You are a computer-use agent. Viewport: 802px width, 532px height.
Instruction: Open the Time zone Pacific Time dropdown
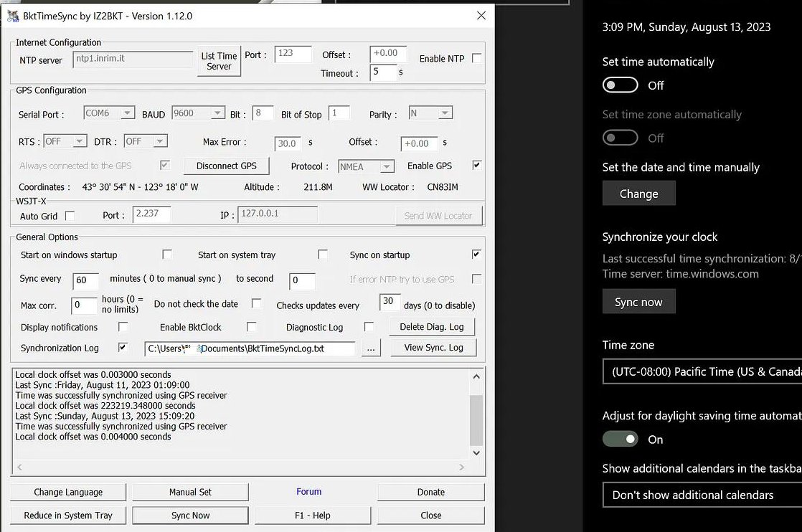pos(702,371)
